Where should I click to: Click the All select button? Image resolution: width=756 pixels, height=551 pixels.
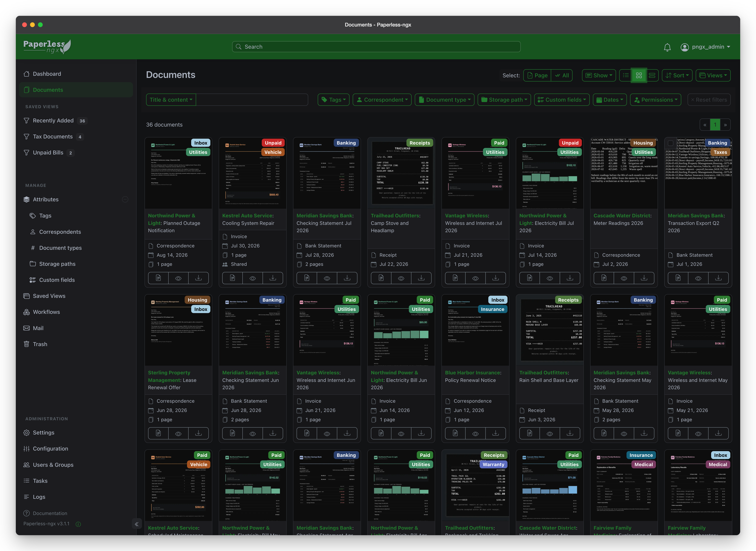coord(562,75)
